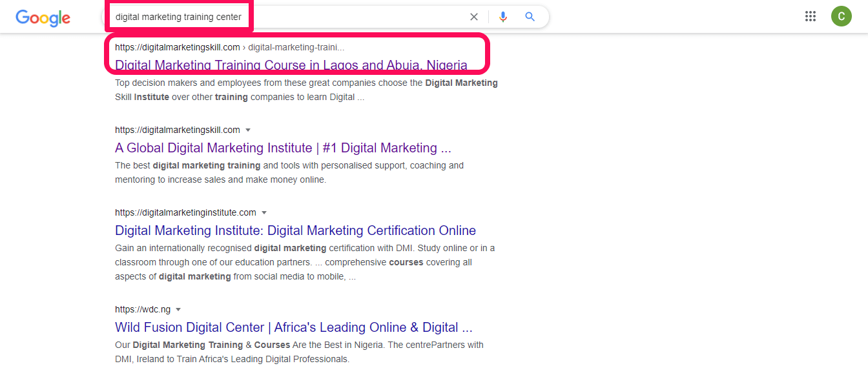
Task: Expand the arrow beside the second digitalmarketingskill.com URL
Action: click(248, 130)
